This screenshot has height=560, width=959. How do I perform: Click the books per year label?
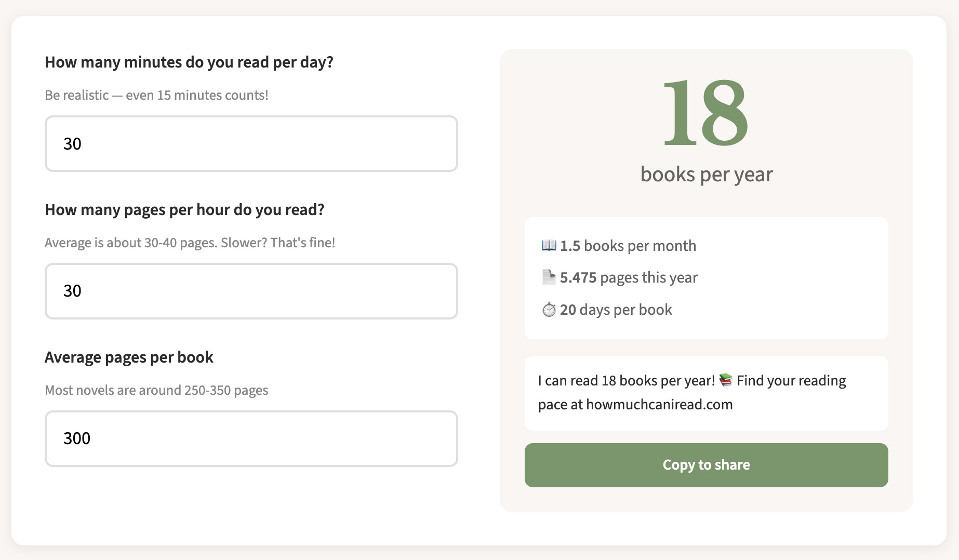pyautogui.click(x=707, y=175)
